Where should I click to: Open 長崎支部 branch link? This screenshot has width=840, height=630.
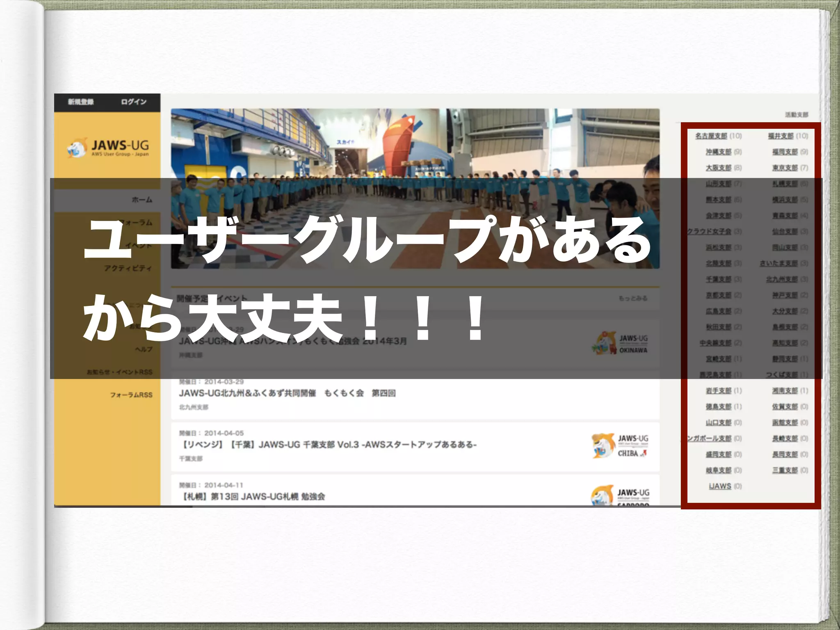coord(785,438)
